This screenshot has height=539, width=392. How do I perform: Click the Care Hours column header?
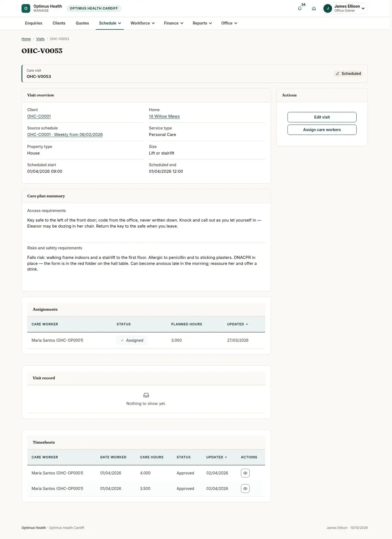tap(152, 457)
